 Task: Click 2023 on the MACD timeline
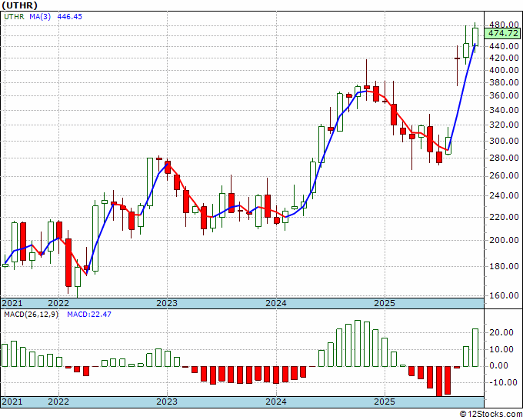pyautogui.click(x=167, y=402)
